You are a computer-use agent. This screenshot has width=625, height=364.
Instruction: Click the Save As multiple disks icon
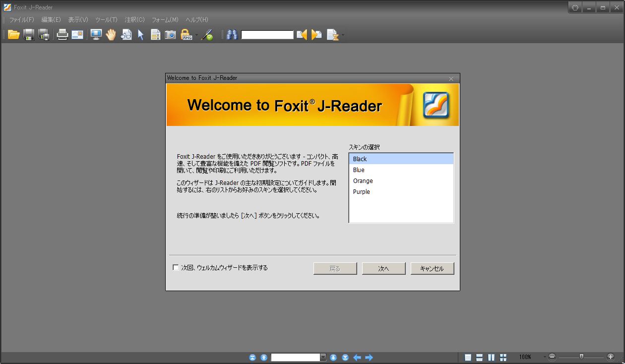44,35
